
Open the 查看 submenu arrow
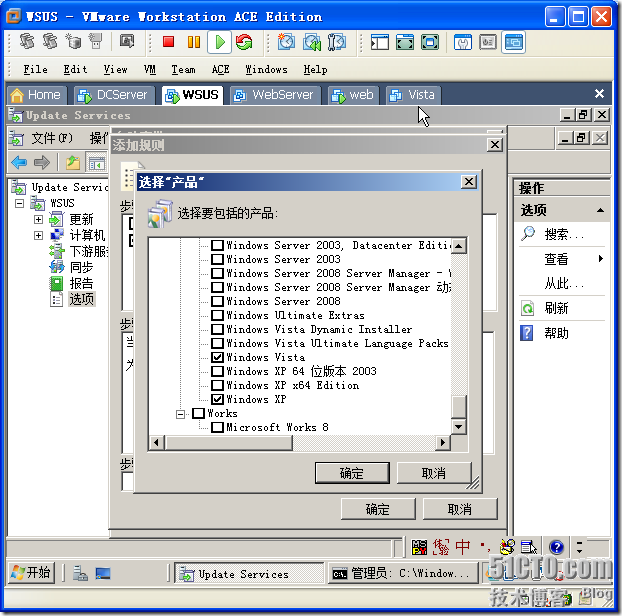coord(601,259)
